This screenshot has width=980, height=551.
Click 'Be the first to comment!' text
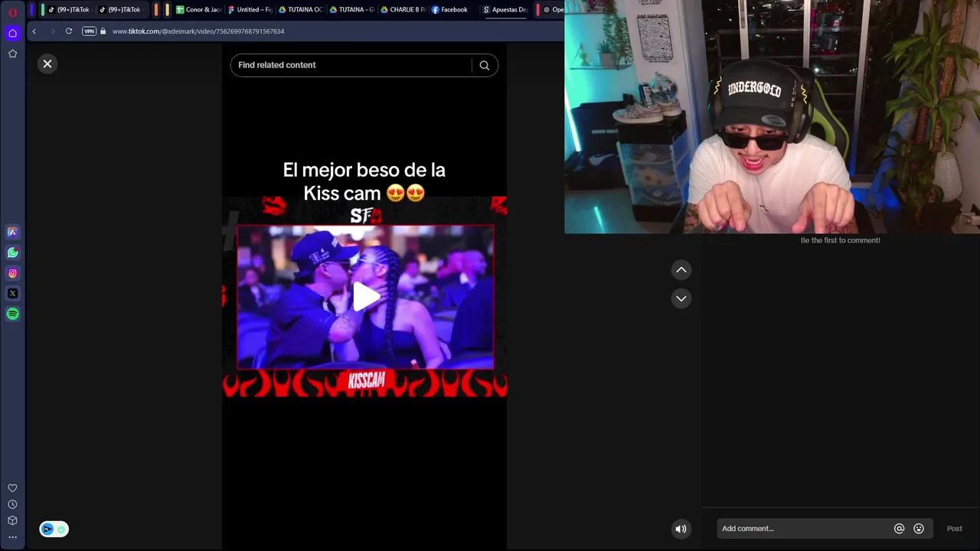[840, 240]
